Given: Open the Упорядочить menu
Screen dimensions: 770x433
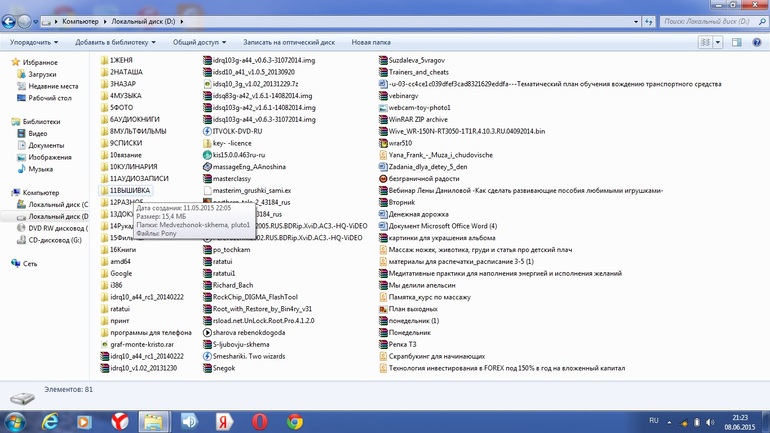Looking at the screenshot, I should click(34, 42).
